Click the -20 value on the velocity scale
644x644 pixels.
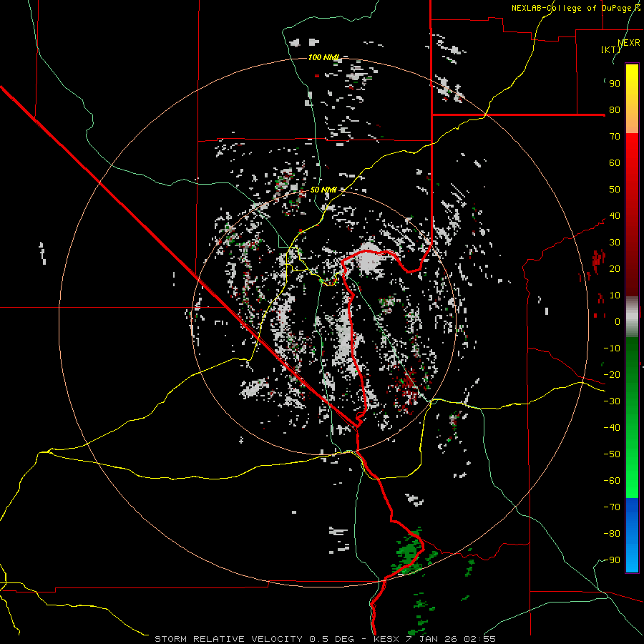612,375
